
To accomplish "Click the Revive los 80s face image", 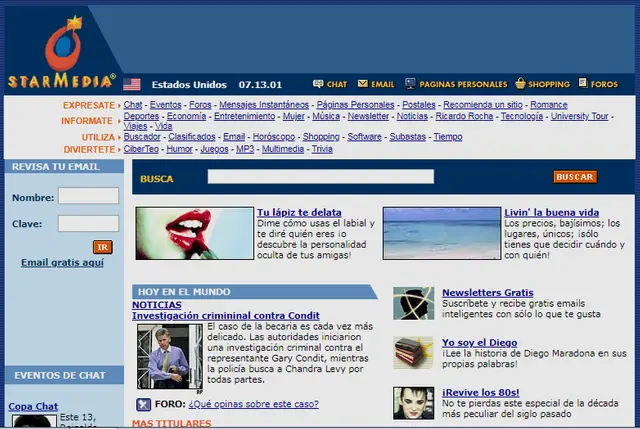I will click(413, 403).
